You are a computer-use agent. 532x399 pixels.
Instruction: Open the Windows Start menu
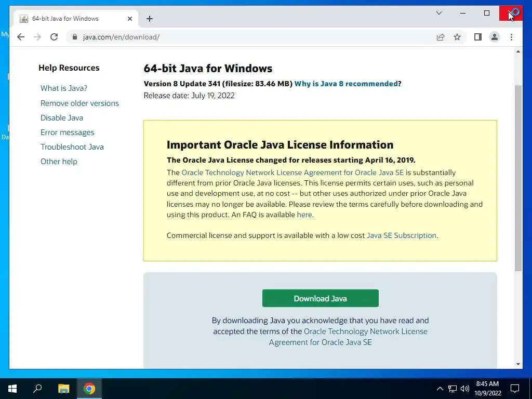click(x=12, y=389)
